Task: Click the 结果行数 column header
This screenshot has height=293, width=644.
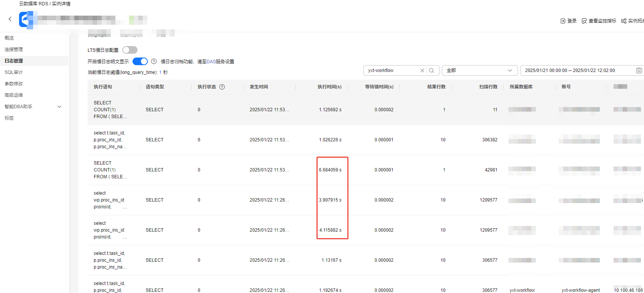Action: coord(436,87)
